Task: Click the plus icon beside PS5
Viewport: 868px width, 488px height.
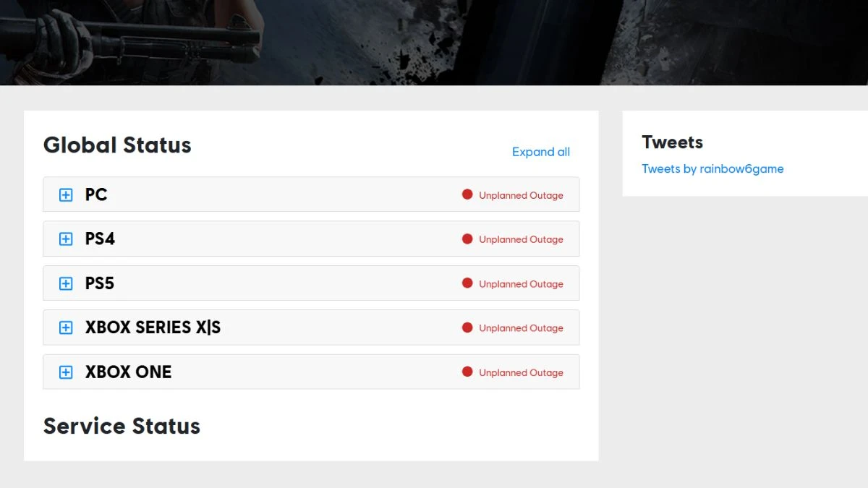Action: pos(65,283)
